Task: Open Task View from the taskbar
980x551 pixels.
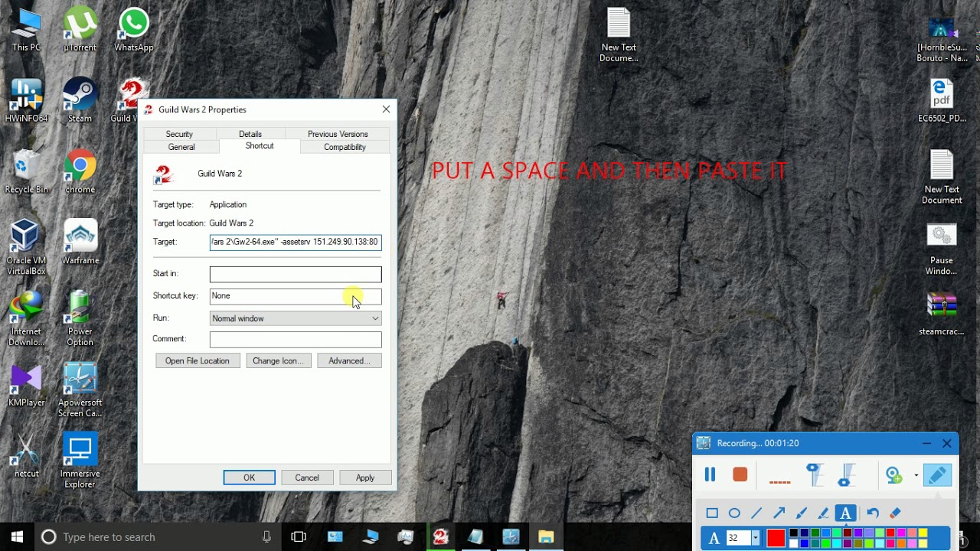Action: pyautogui.click(x=299, y=537)
